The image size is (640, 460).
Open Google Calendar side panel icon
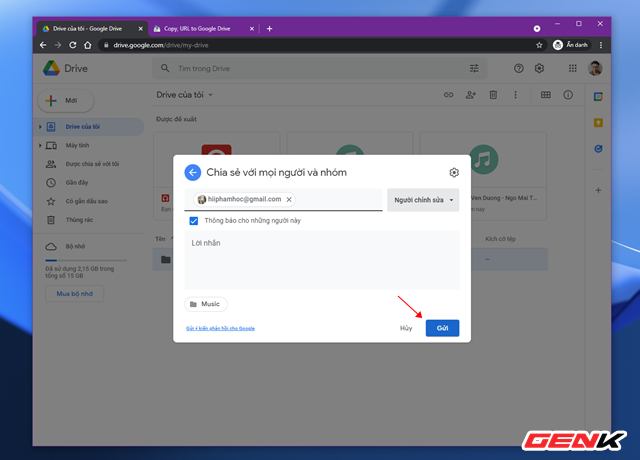(x=598, y=97)
